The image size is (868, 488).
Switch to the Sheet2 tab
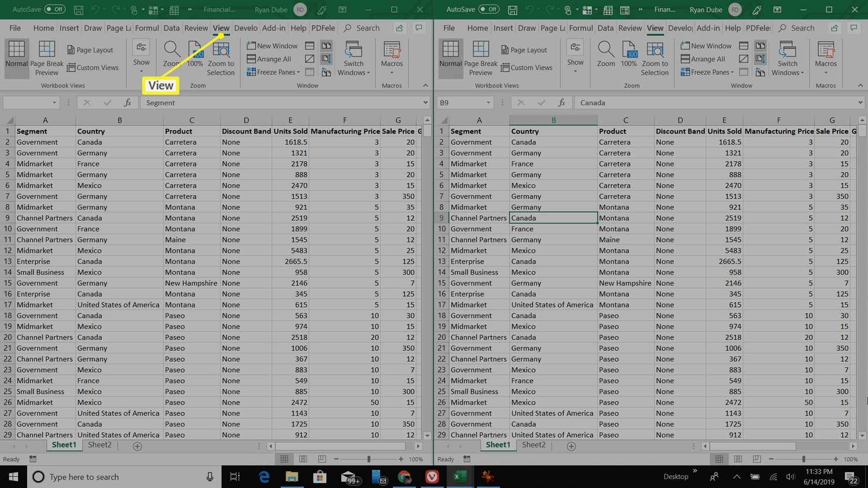coord(99,445)
